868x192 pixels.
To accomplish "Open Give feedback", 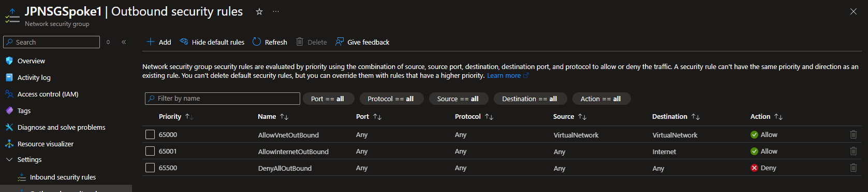I will 362,42.
